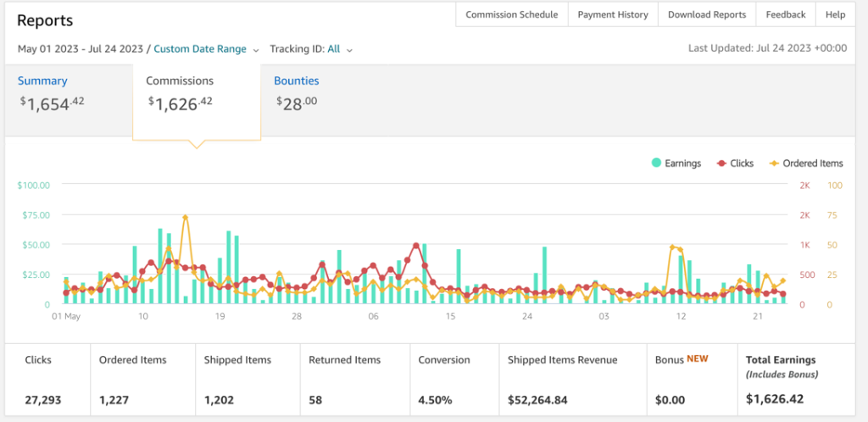Click Download Reports button
The width and height of the screenshot is (868, 422).
[x=706, y=14]
